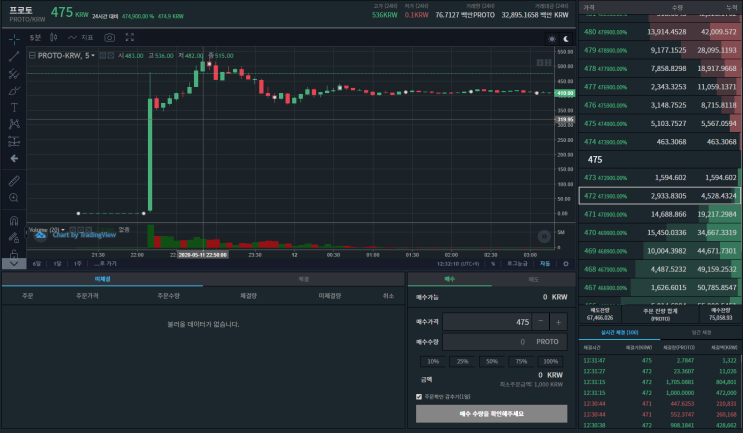The width and height of the screenshot is (743, 433).
Task: Select the zoom in tool
Action: pyautogui.click(x=14, y=198)
